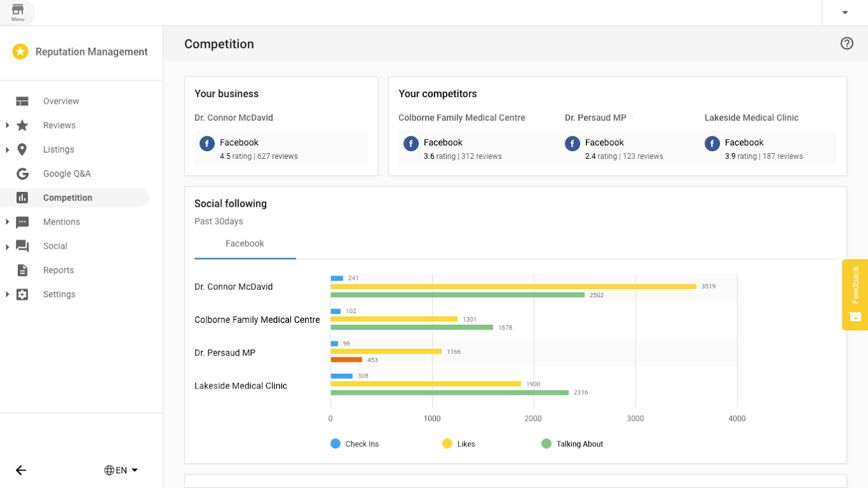Click Facebook icon under Lakeside Medical Clinic
The width and height of the screenshot is (868, 488).
pyautogui.click(x=712, y=144)
